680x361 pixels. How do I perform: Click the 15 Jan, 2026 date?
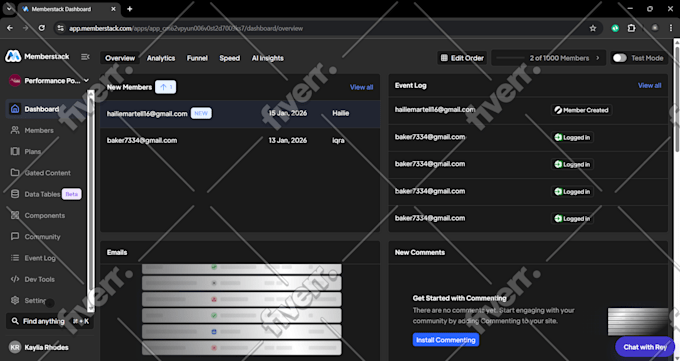pos(288,113)
